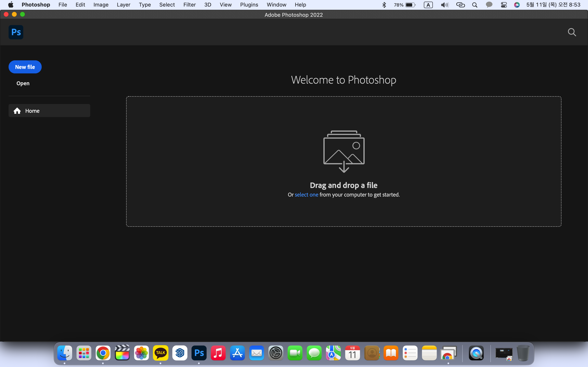Open Google Chrome from the Dock

[x=103, y=353]
